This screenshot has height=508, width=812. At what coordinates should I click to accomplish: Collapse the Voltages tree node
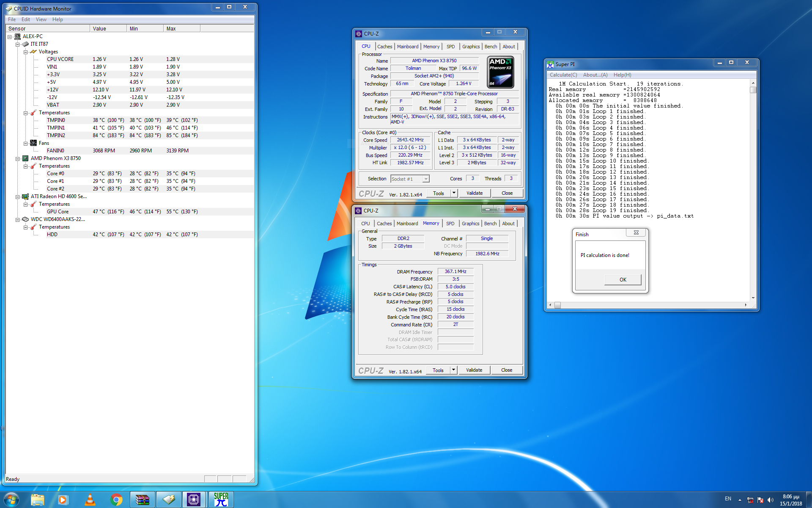25,52
